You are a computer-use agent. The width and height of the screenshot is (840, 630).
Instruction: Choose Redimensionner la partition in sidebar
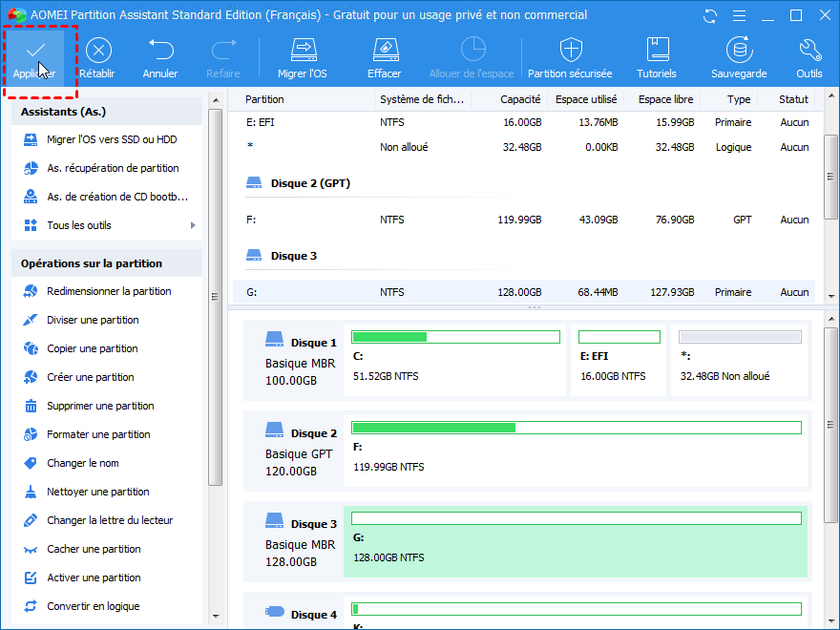109,291
